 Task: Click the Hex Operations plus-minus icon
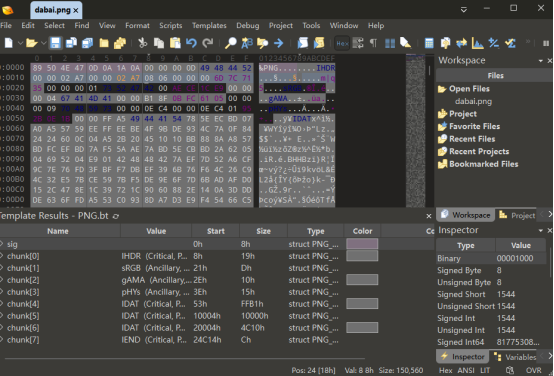click(494, 43)
